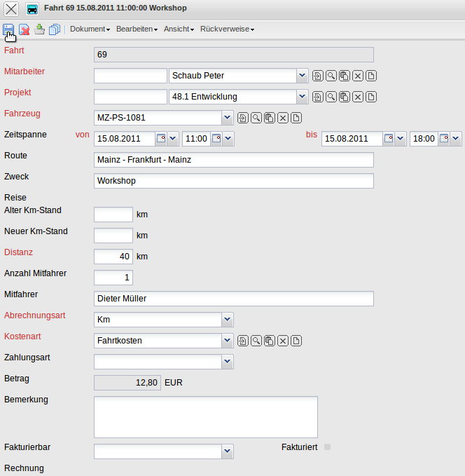Open the Fahrzeug dropdown showing MZ-PS-1081
The height and width of the screenshot is (476, 465).
227,118
